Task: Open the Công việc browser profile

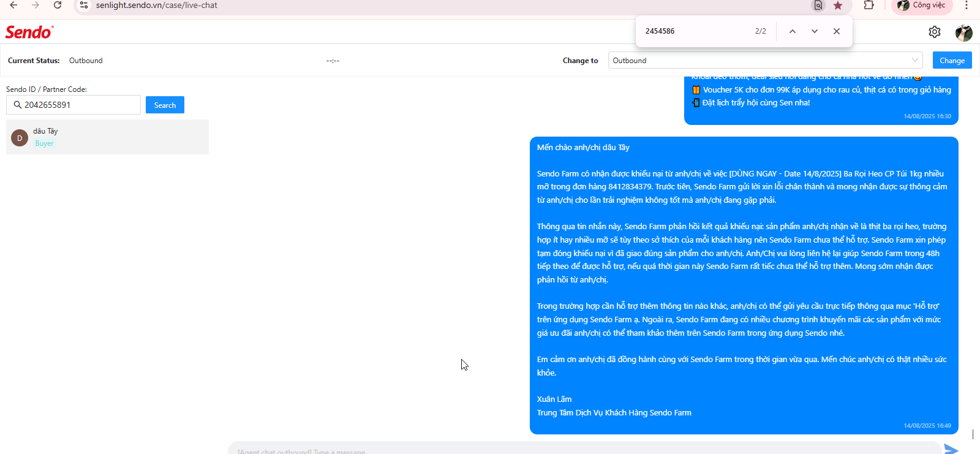Action: tap(922, 6)
